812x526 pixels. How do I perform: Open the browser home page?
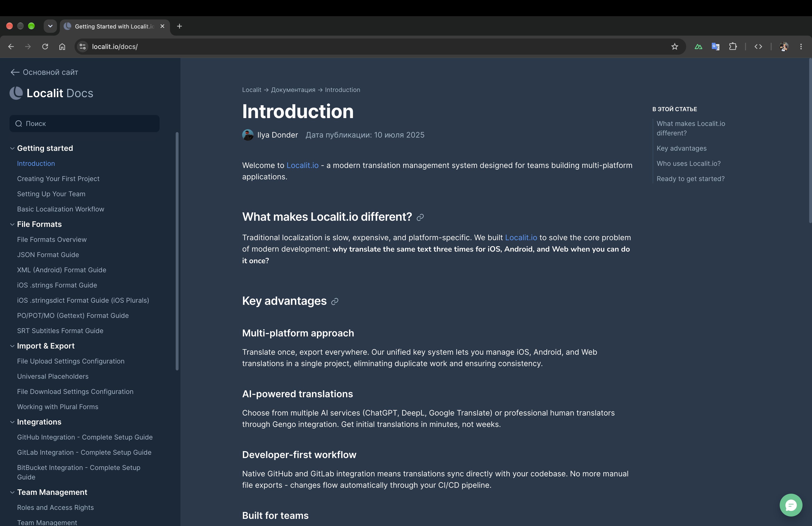[x=62, y=47]
